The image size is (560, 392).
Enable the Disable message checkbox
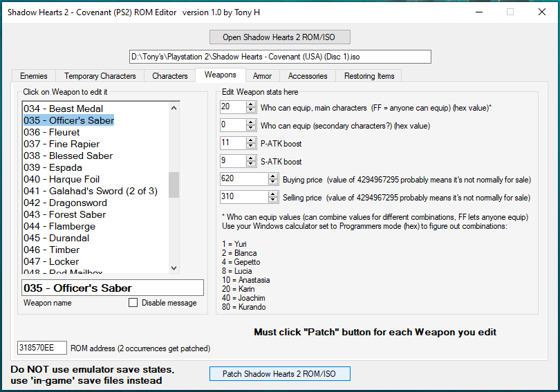click(133, 303)
